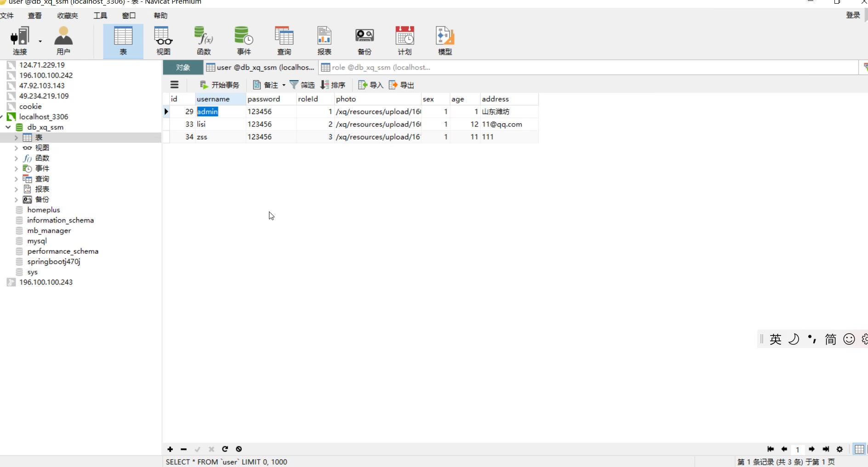This screenshot has height=467, width=868.
Task: Expand the 备份 backups node
Action: coord(16,199)
